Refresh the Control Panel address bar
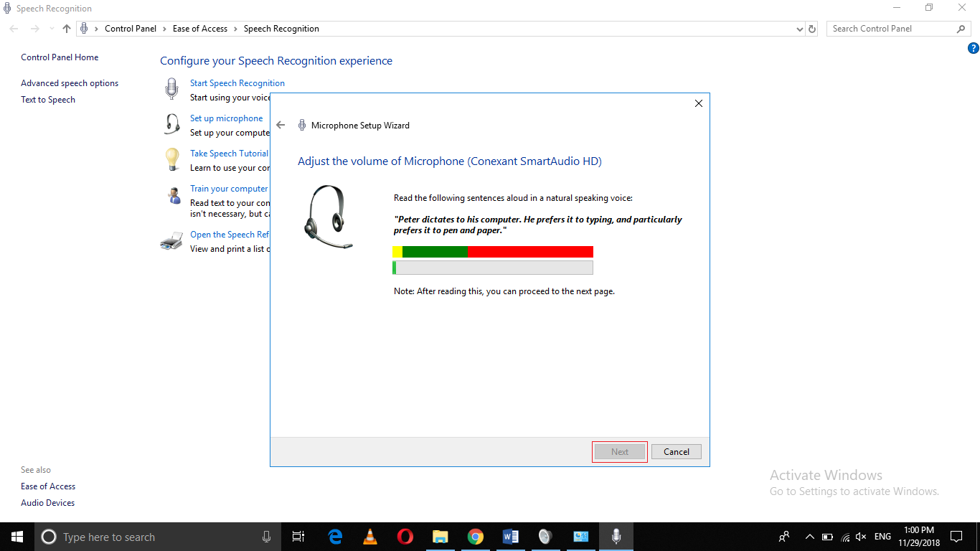This screenshot has height=551, width=980. [x=811, y=28]
